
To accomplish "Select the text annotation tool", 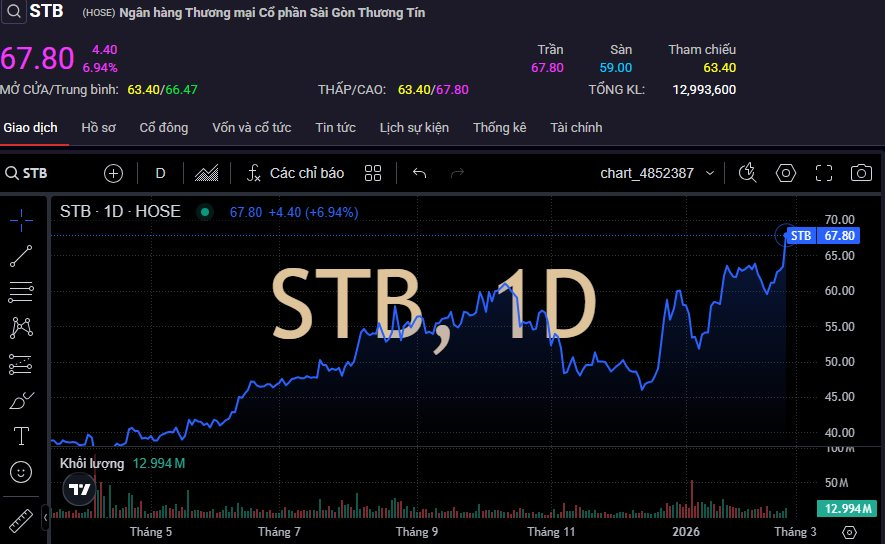I will coord(21,436).
